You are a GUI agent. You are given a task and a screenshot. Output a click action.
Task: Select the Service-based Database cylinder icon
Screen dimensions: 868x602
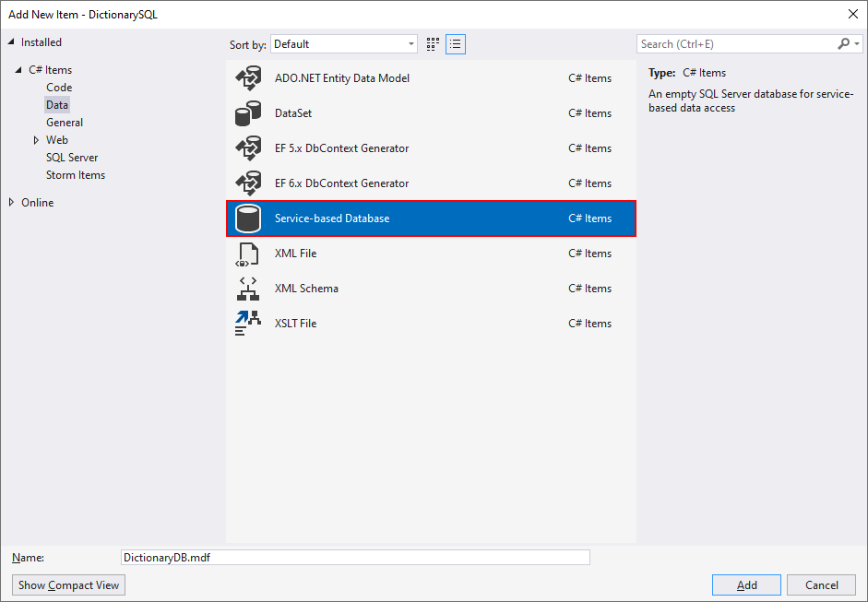click(x=248, y=218)
